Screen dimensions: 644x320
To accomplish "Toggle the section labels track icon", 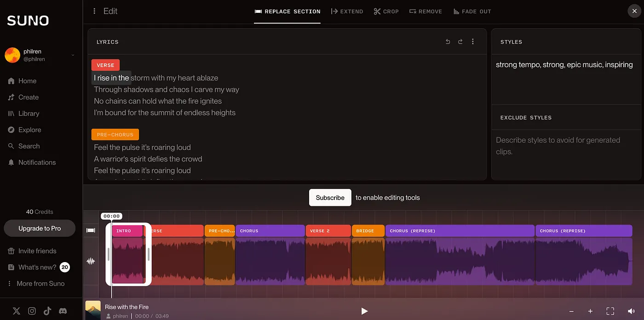I will [x=91, y=230].
